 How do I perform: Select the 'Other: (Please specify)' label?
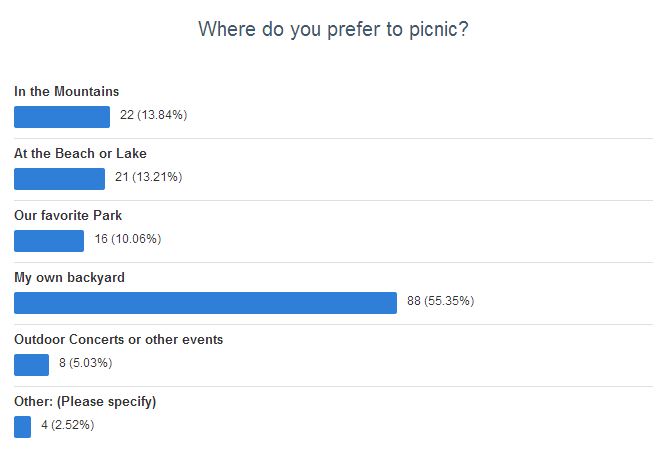[85, 402]
